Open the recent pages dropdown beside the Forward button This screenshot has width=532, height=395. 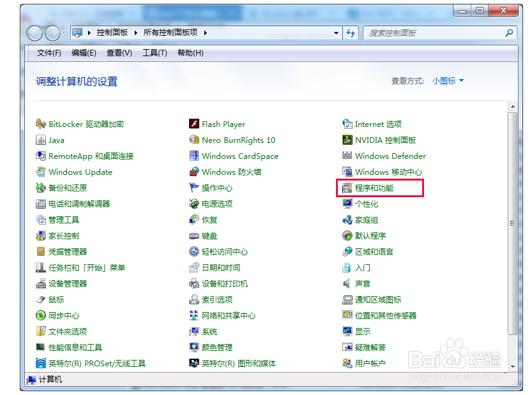coord(66,34)
